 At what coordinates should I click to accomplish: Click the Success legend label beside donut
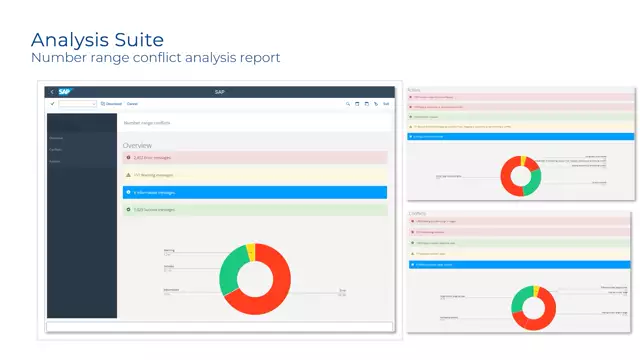(x=169, y=266)
